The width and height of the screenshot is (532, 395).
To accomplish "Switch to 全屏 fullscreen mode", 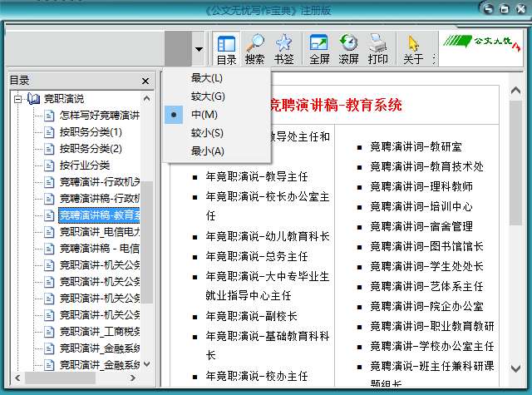I will click(319, 50).
